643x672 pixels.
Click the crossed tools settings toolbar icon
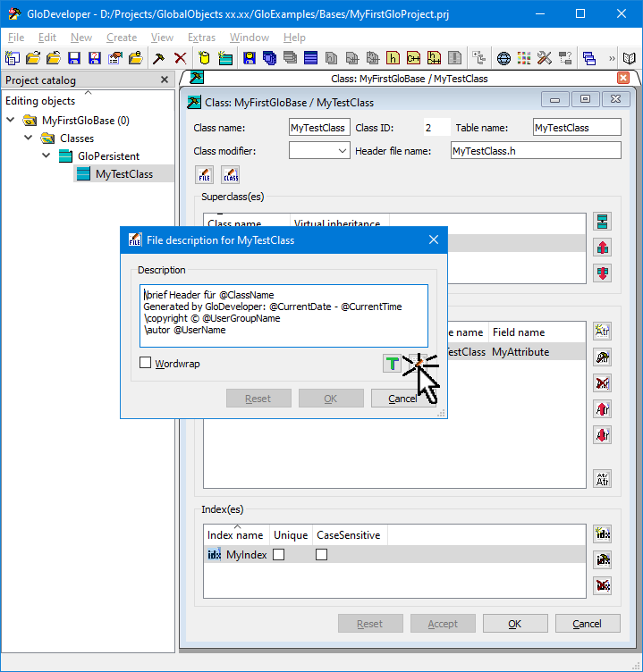click(x=545, y=58)
